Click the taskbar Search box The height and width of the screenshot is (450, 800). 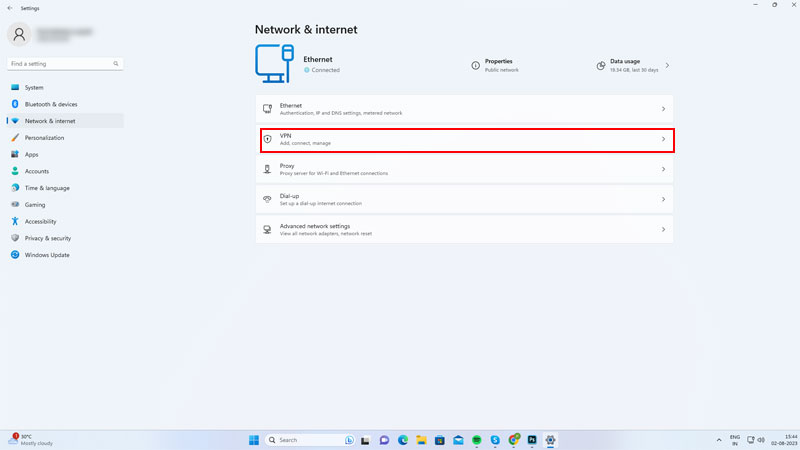310,440
